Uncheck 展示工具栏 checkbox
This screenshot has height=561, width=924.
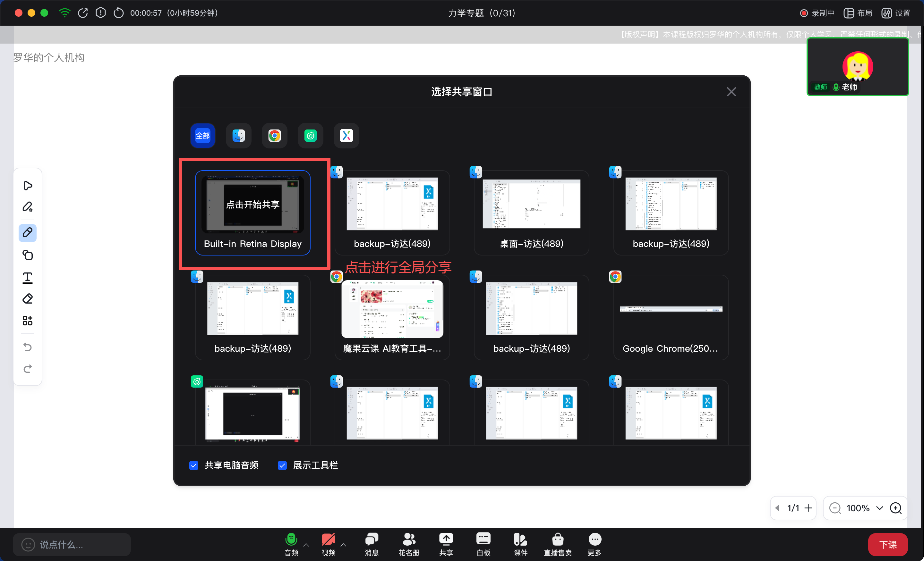pyautogui.click(x=282, y=465)
